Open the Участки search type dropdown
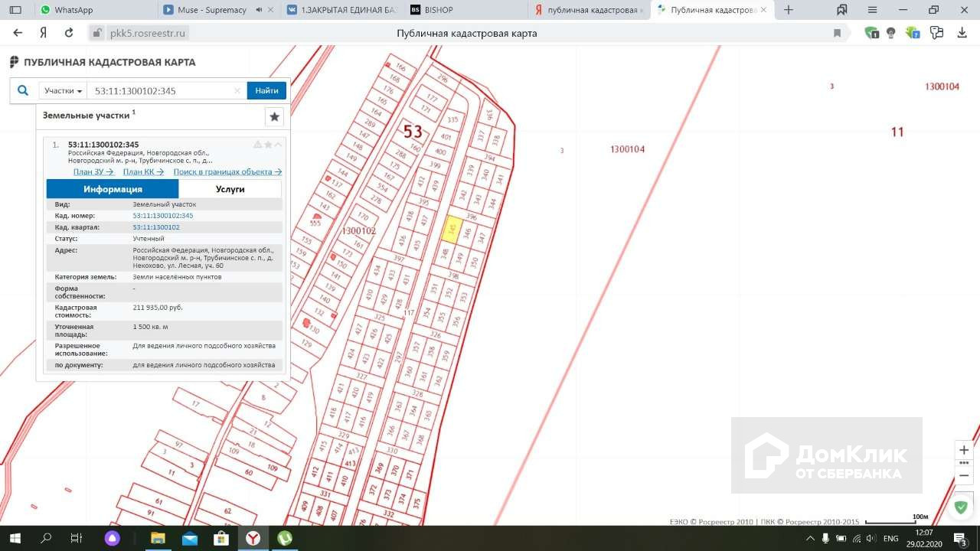This screenshot has width=980, height=551. click(63, 90)
